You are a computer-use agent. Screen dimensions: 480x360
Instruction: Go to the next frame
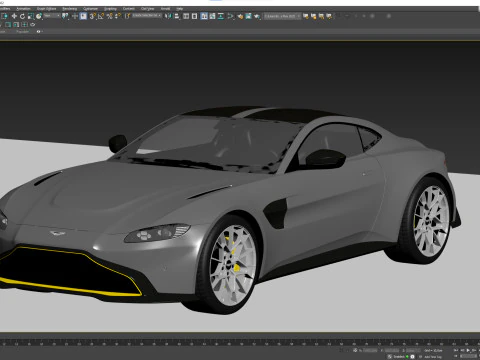pyautogui.click(x=474, y=350)
